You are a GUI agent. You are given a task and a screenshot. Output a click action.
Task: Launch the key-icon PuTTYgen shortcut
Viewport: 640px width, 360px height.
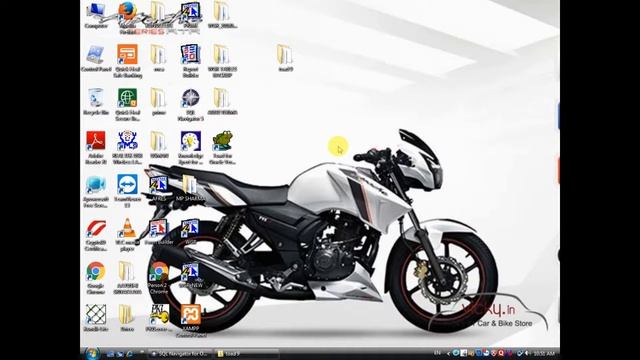(159, 318)
